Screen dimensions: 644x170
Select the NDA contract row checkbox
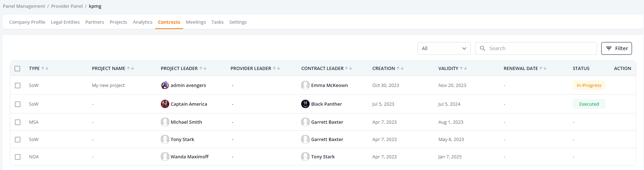pyautogui.click(x=18, y=157)
